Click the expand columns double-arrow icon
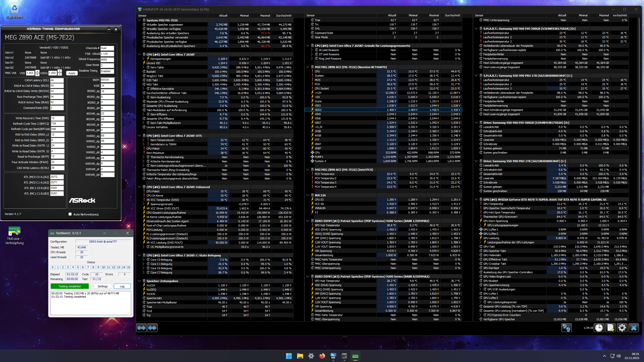The width and height of the screenshot is (644, 362). (x=141, y=328)
